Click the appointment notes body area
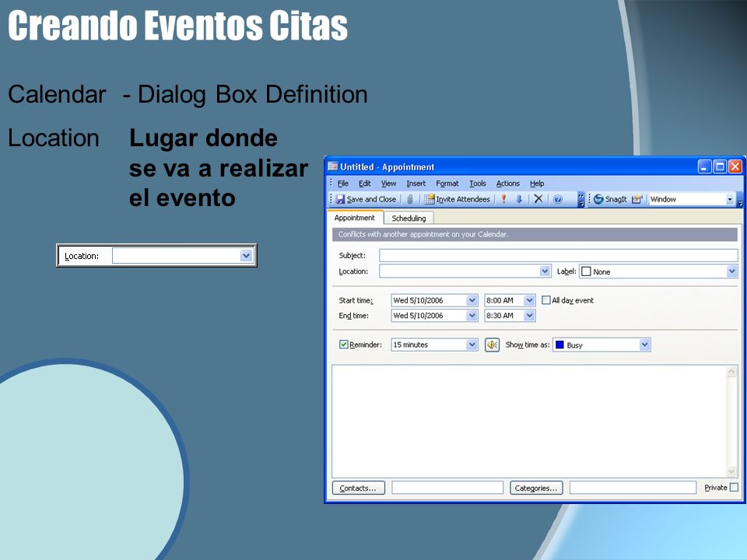Viewport: 747px width, 560px height. (x=529, y=422)
